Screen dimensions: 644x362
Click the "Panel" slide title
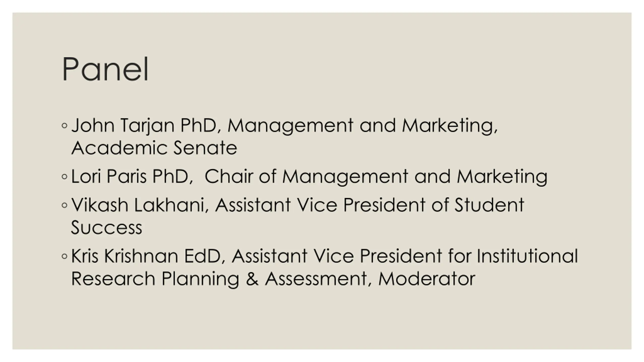105,69
